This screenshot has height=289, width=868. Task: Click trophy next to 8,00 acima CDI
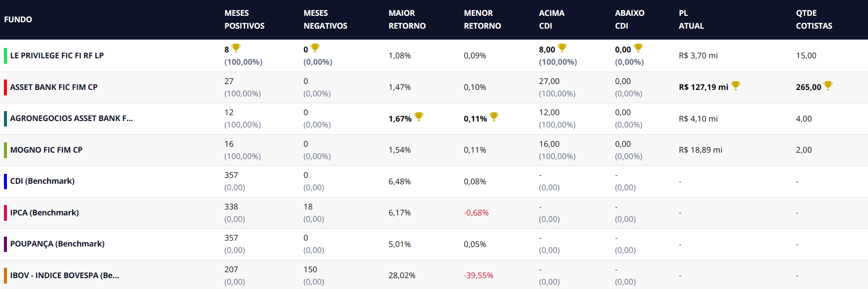(562, 48)
